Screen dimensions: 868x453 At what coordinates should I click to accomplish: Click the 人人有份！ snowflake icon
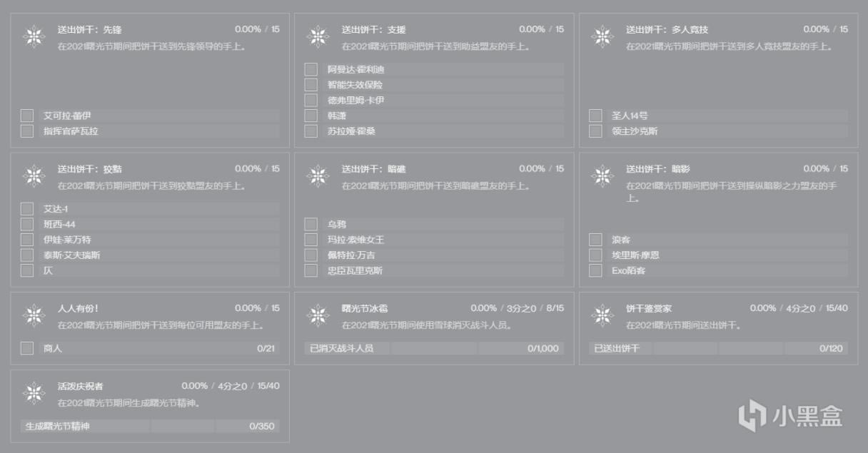tap(34, 315)
